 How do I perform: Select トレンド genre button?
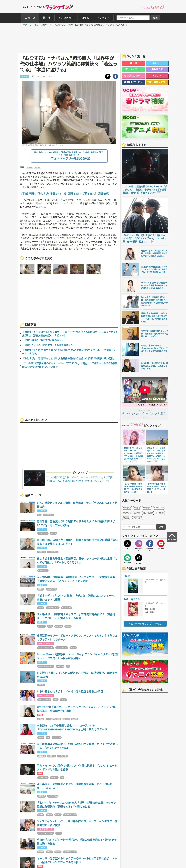pyautogui.click(x=157, y=76)
